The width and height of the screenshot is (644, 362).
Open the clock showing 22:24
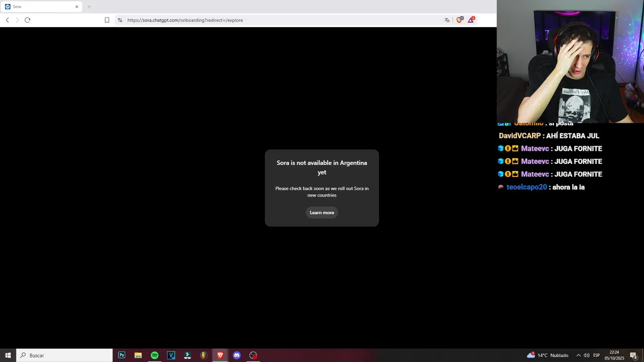click(x=614, y=355)
